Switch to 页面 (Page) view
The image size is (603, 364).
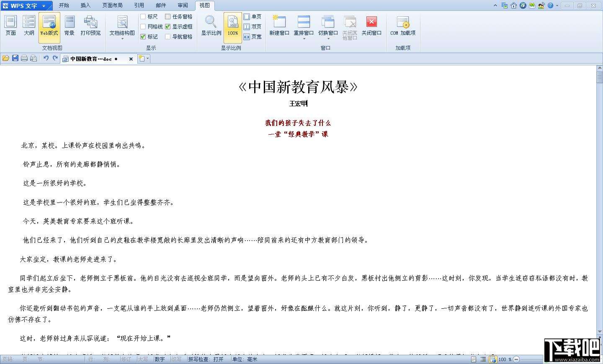(x=10, y=26)
